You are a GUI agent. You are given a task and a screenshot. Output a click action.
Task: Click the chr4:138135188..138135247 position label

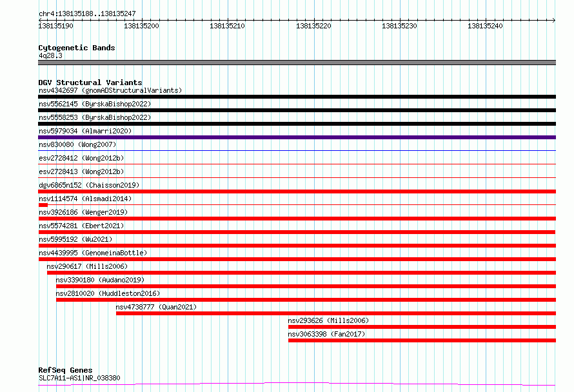click(87, 14)
